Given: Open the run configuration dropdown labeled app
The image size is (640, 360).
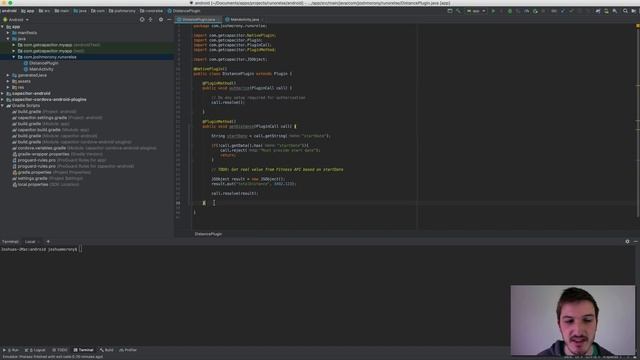Looking at the screenshot, I should coord(476,11).
